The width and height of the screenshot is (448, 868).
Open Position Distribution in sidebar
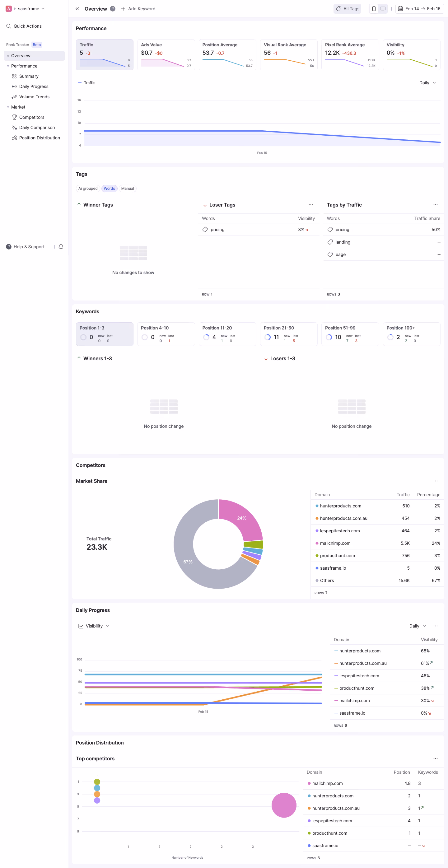[x=34, y=138]
